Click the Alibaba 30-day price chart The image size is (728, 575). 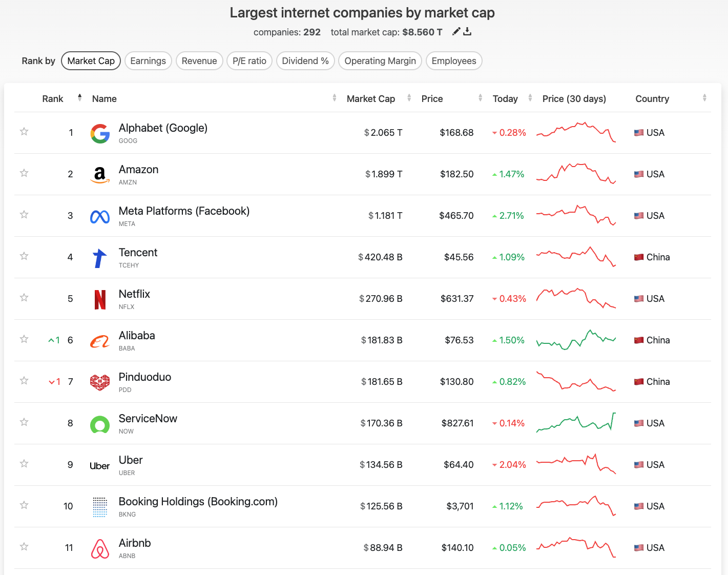[576, 340]
